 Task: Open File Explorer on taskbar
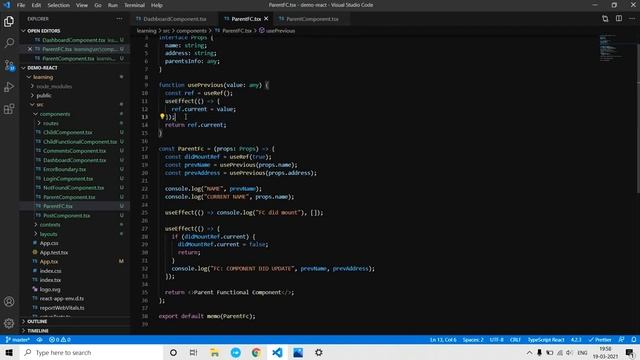tap(215, 353)
